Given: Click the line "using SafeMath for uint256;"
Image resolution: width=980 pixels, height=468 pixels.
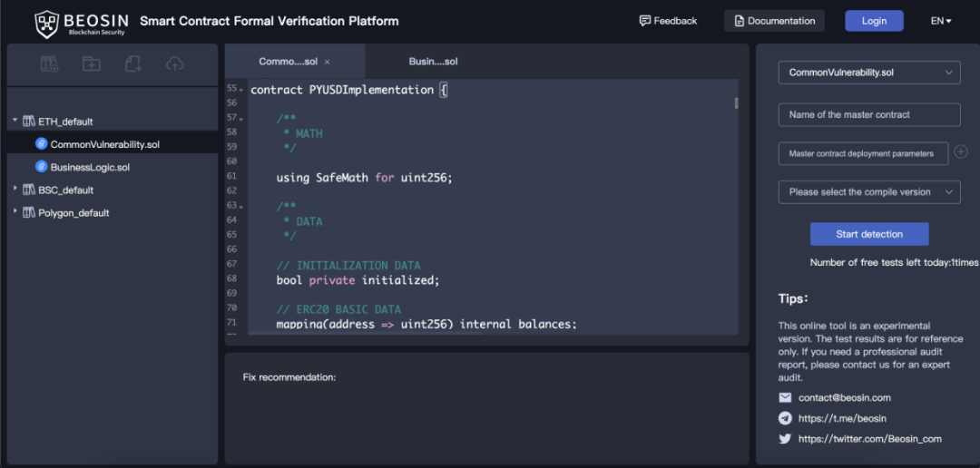Looking at the screenshot, I should [364, 178].
